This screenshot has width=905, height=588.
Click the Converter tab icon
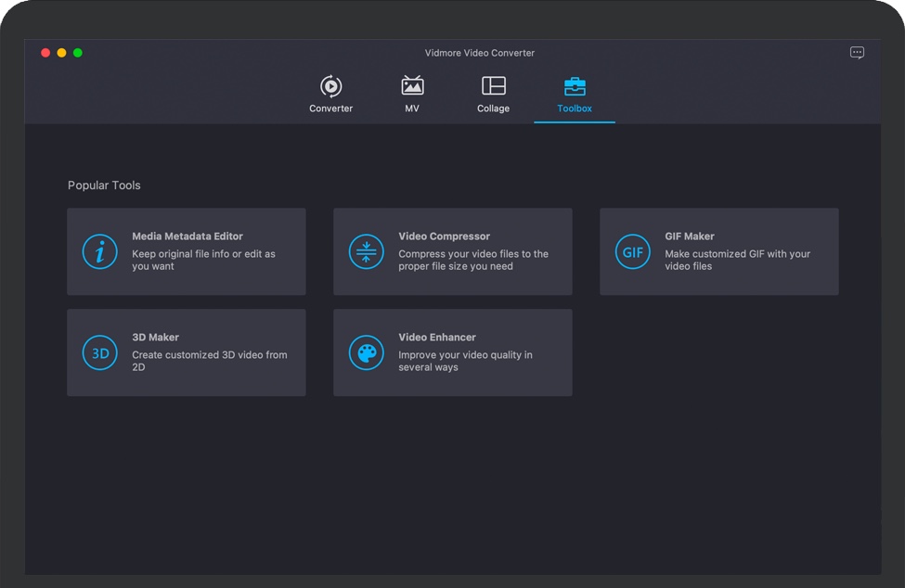330,86
